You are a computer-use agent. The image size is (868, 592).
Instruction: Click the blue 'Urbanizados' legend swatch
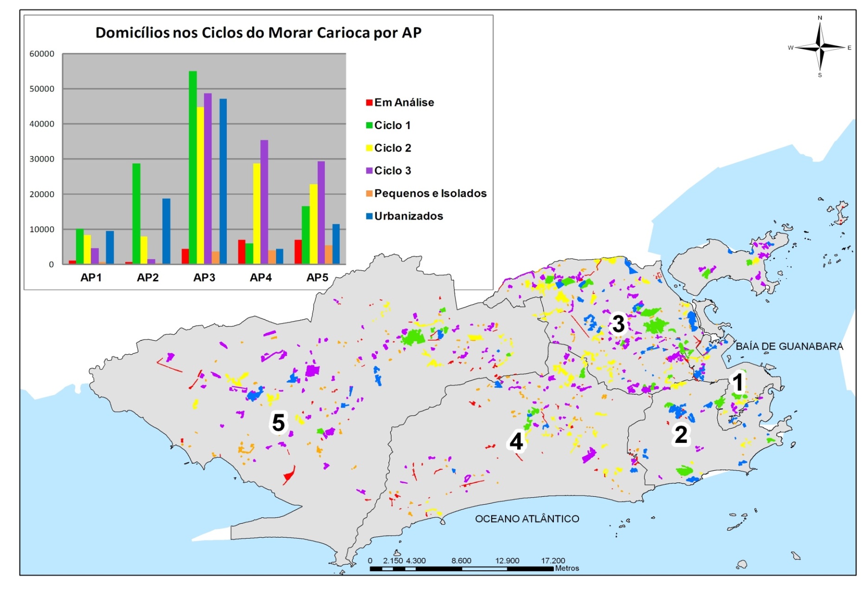pos(369,216)
